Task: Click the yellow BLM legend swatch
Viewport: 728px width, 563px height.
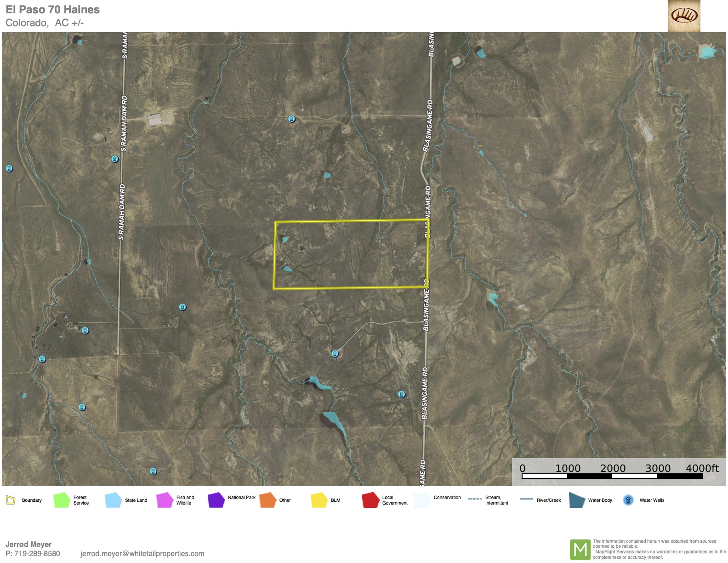Action: [318, 500]
